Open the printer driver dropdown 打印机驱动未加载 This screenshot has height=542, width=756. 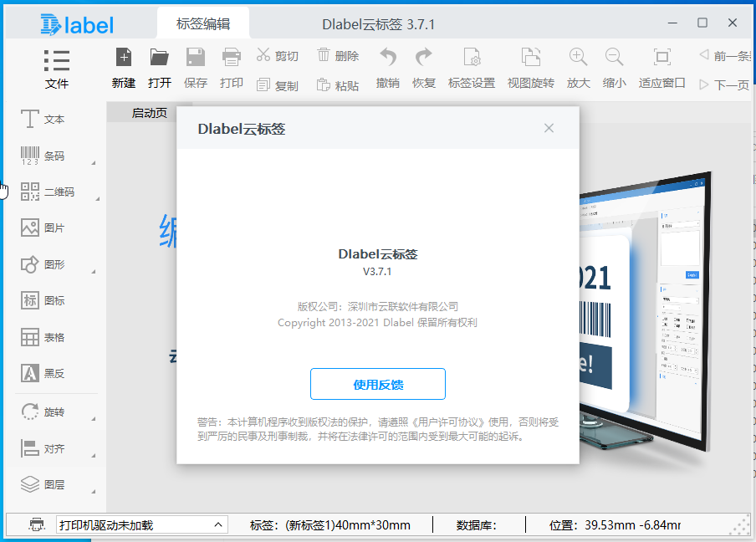(x=142, y=524)
